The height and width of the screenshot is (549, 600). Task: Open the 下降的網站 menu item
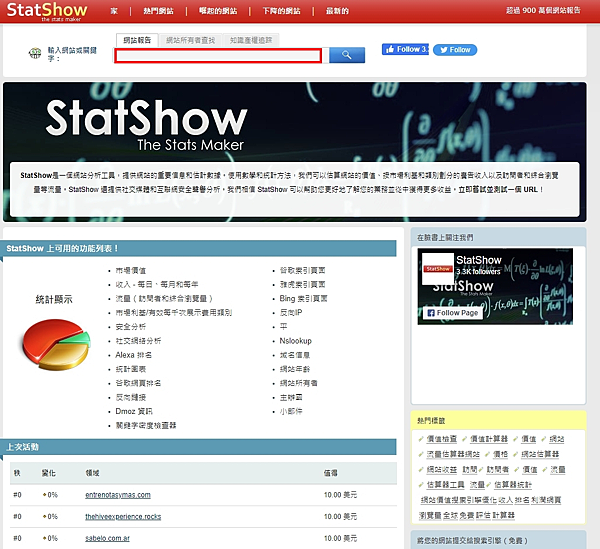tap(281, 11)
